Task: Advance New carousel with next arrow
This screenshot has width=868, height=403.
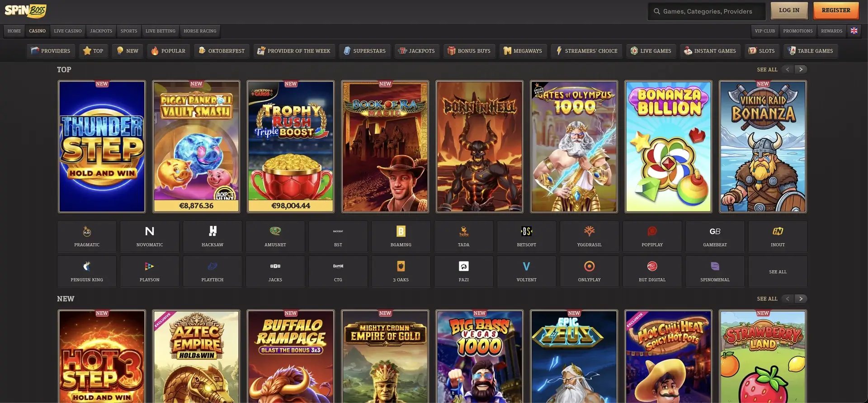Action: [x=801, y=299]
